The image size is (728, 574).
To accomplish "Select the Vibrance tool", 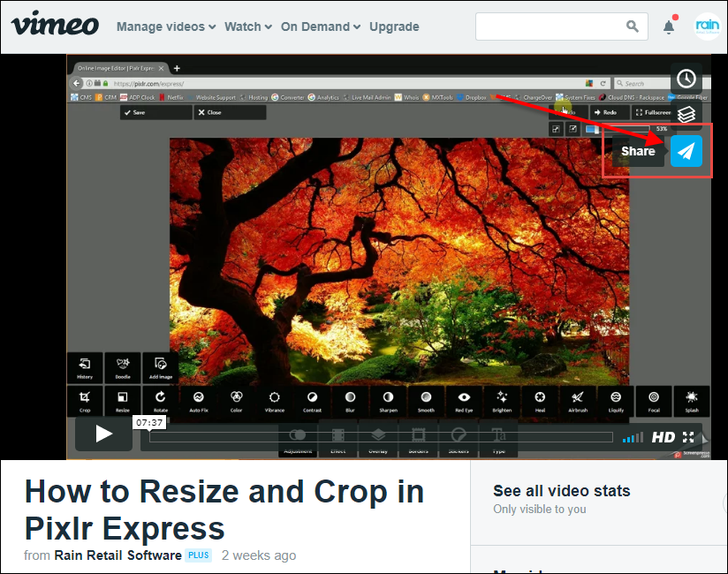I will click(x=275, y=402).
